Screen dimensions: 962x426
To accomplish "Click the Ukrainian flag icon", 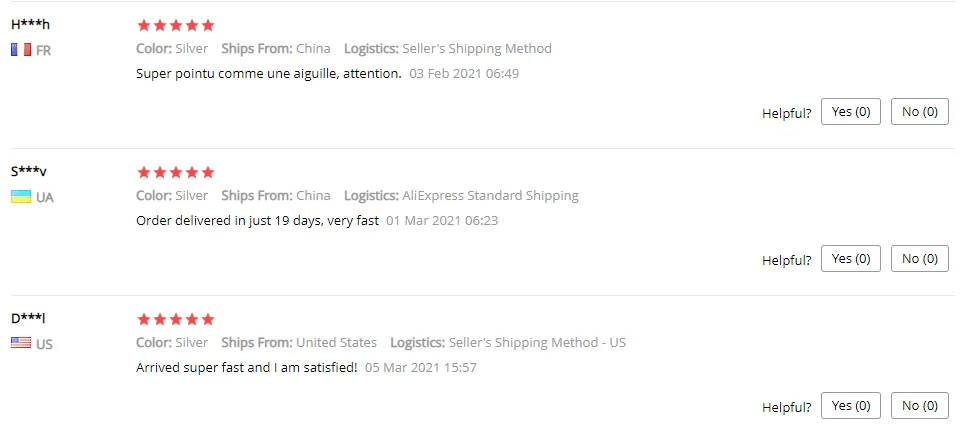I will point(21,197).
